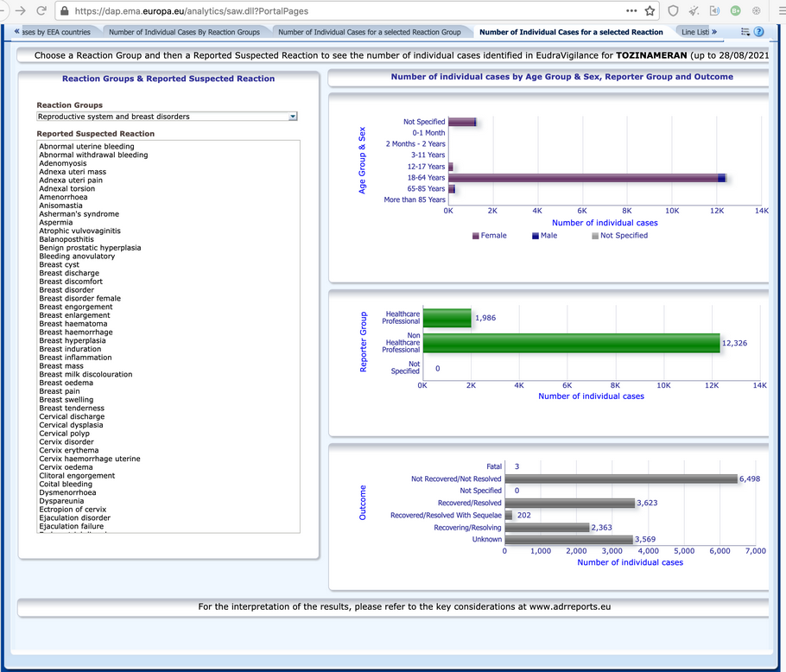
Task: Select 'Bleeding anovulatory' in the list
Action: click(77, 256)
